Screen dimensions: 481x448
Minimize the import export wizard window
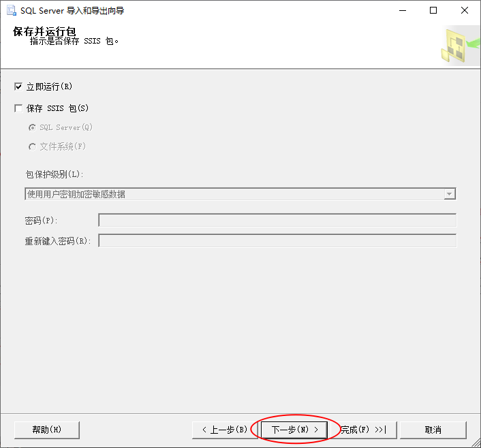[x=403, y=10]
